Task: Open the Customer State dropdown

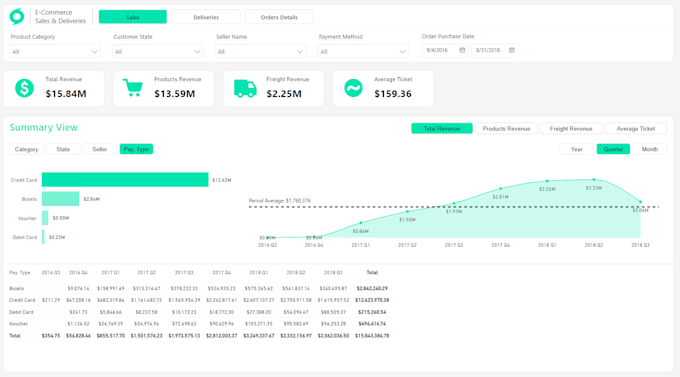Action: pyautogui.click(x=157, y=51)
